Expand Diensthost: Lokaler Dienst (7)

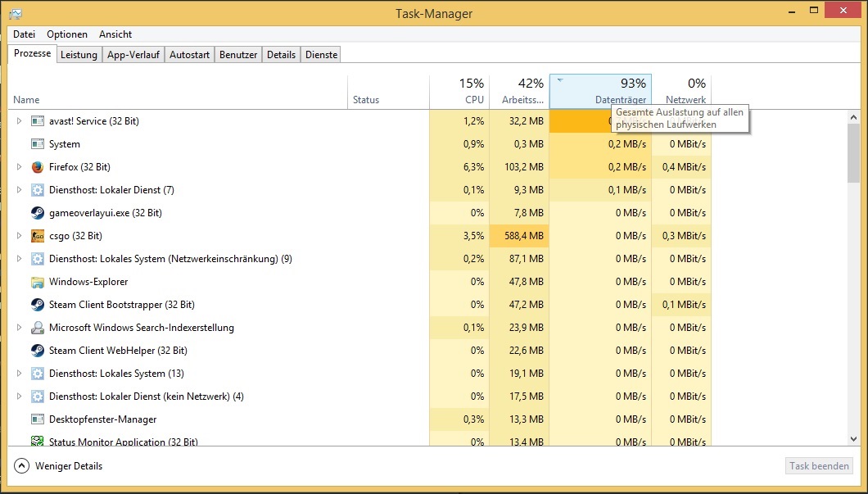(x=19, y=190)
